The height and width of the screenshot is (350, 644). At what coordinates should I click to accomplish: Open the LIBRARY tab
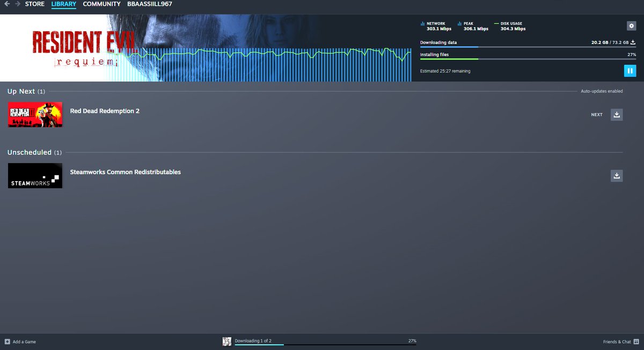[64, 4]
